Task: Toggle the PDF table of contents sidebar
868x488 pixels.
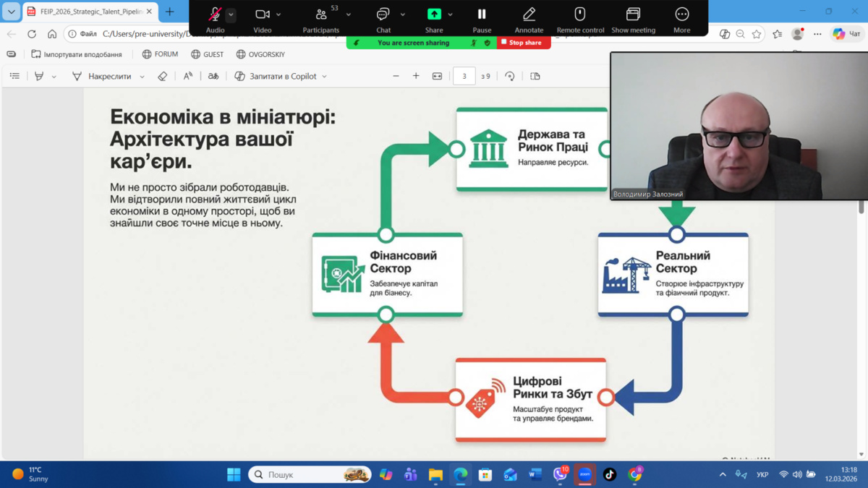Action: coord(14,76)
